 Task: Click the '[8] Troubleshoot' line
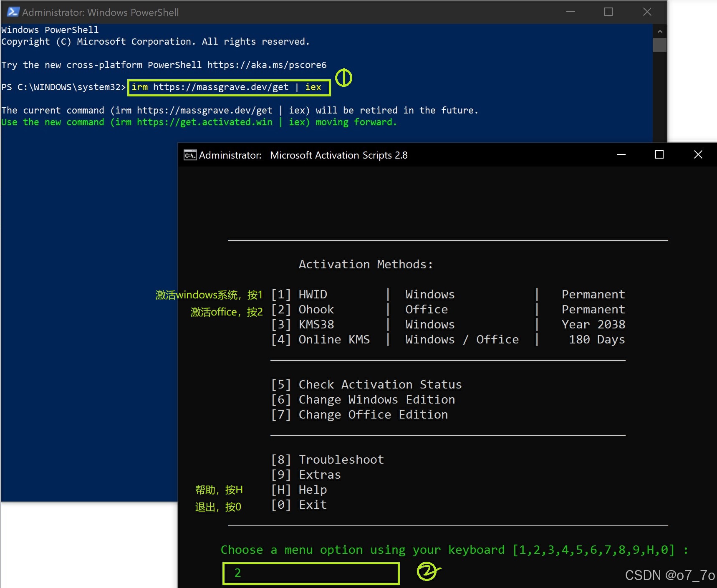pyautogui.click(x=327, y=459)
